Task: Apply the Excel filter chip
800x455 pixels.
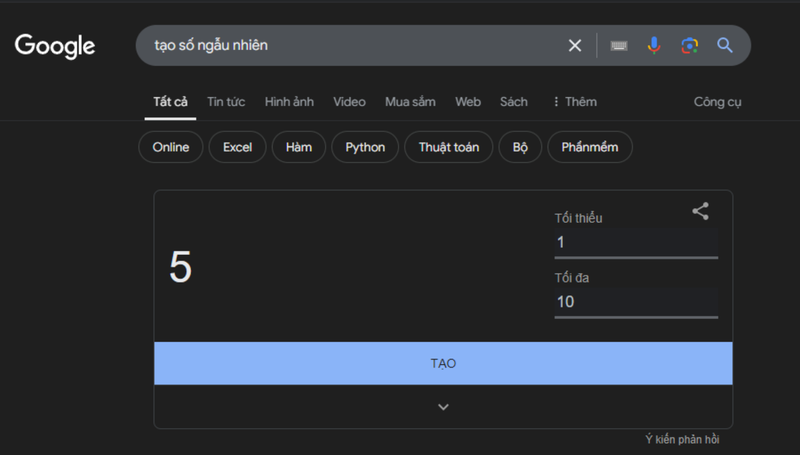Action: coord(238,147)
